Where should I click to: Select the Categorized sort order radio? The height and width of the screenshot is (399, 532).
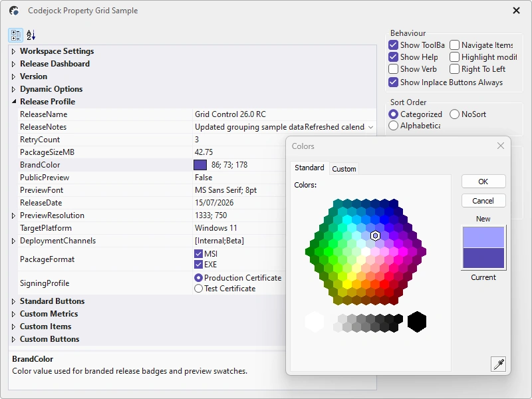click(393, 114)
